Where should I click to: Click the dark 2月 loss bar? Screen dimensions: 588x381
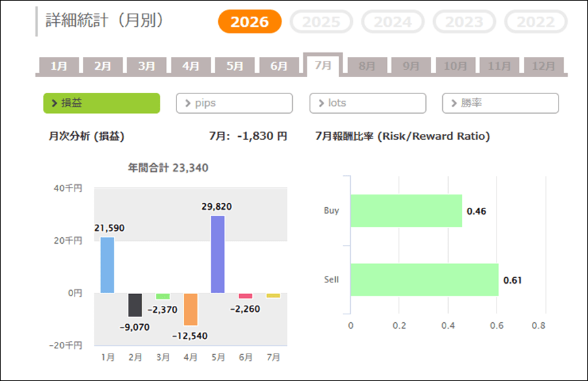point(135,305)
